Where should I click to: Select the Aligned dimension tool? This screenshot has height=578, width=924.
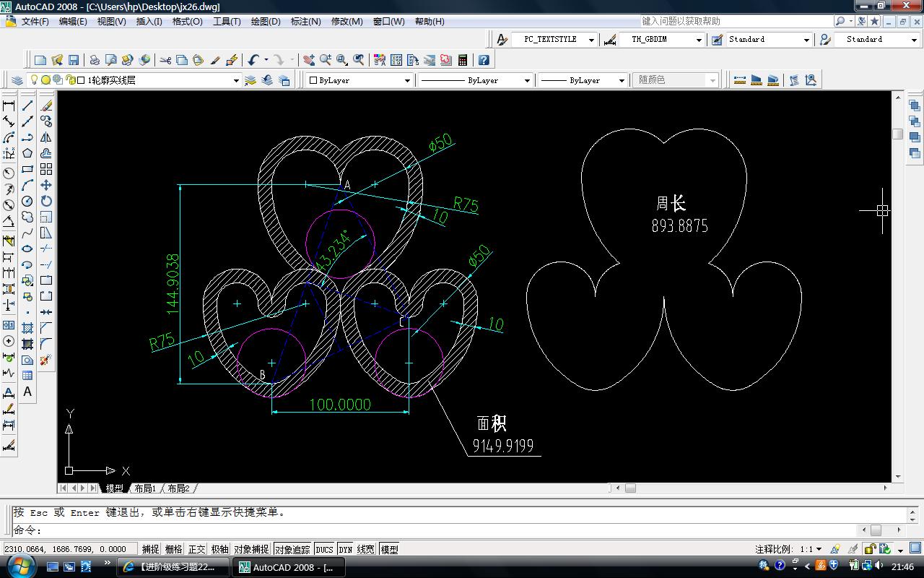pos(9,121)
